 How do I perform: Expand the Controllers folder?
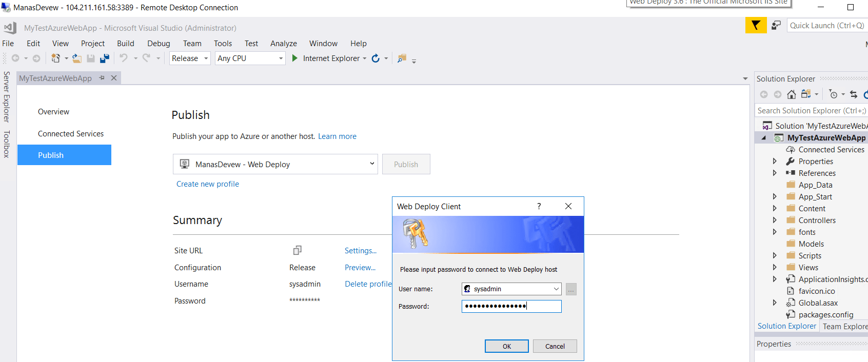click(775, 220)
